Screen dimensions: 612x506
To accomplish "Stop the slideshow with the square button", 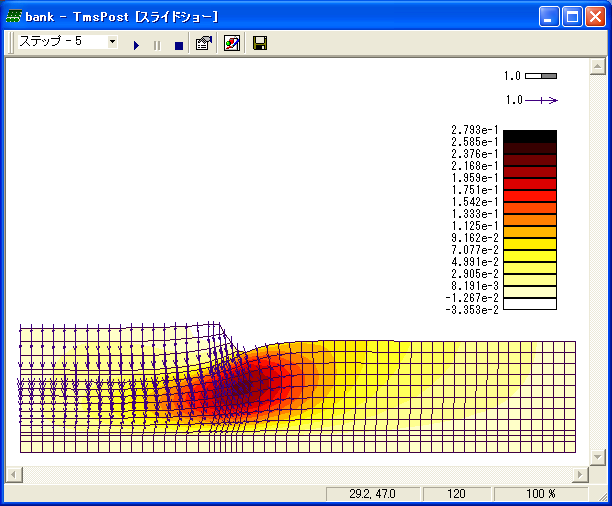I will (x=179, y=46).
